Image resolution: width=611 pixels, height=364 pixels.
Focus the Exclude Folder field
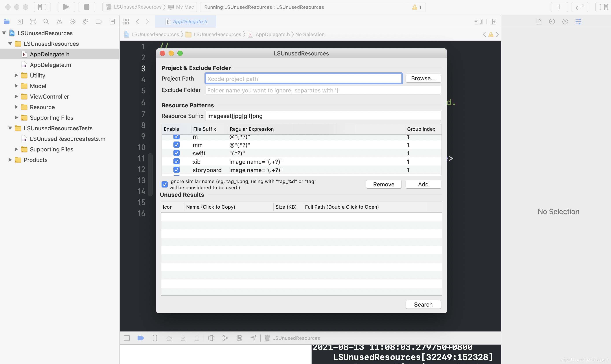pyautogui.click(x=324, y=90)
